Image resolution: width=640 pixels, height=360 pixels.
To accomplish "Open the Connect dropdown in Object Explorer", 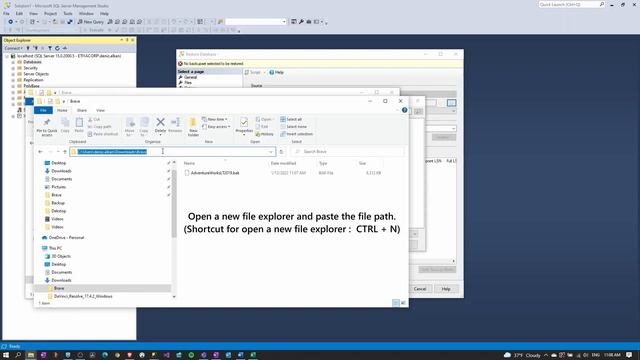I will pos(13,48).
